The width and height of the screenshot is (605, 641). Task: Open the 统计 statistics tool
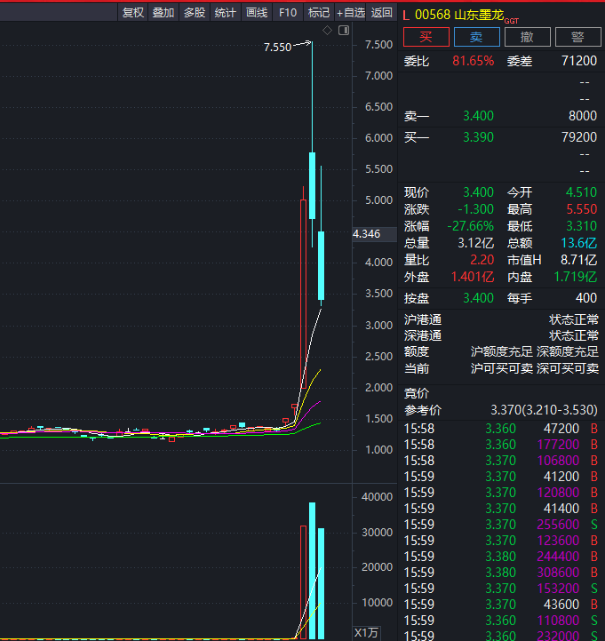pos(225,12)
